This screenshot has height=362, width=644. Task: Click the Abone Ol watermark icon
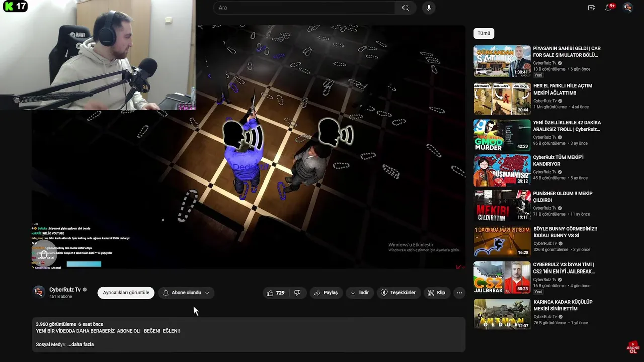pyautogui.click(x=633, y=347)
